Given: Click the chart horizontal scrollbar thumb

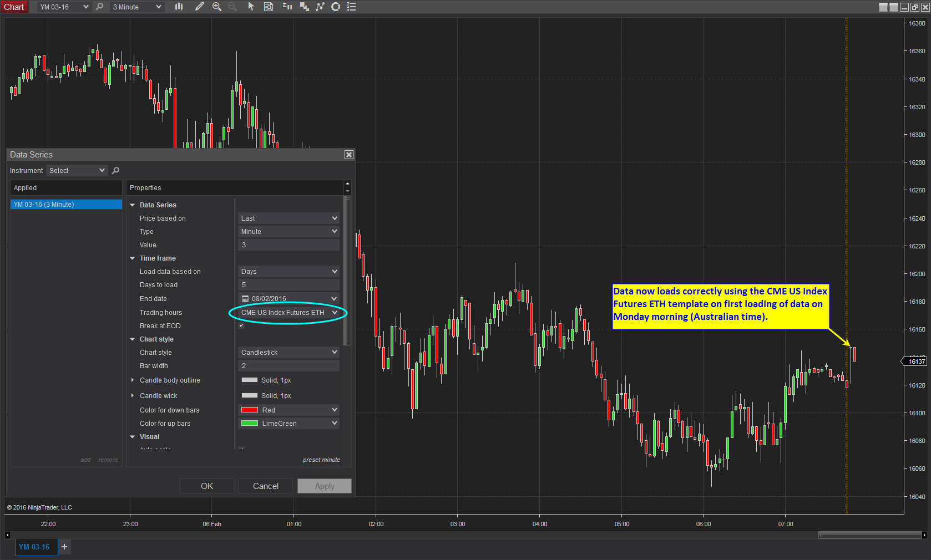Looking at the screenshot, I should [x=869, y=535].
